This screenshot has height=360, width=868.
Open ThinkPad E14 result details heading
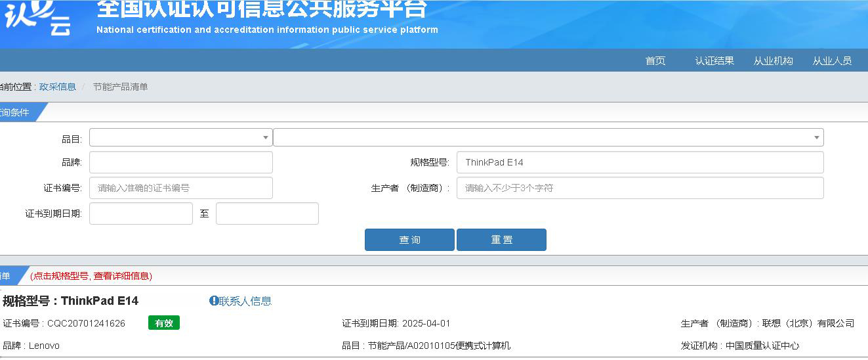point(71,301)
